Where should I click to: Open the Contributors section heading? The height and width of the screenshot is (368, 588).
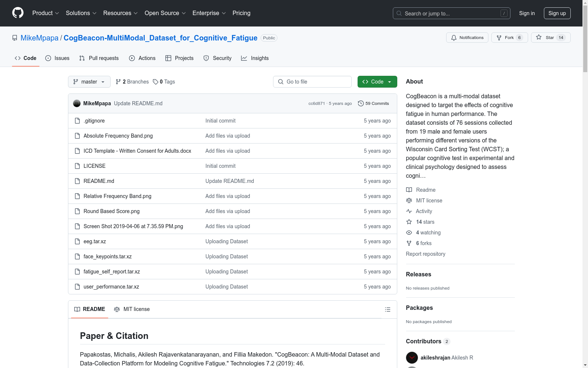click(423, 341)
